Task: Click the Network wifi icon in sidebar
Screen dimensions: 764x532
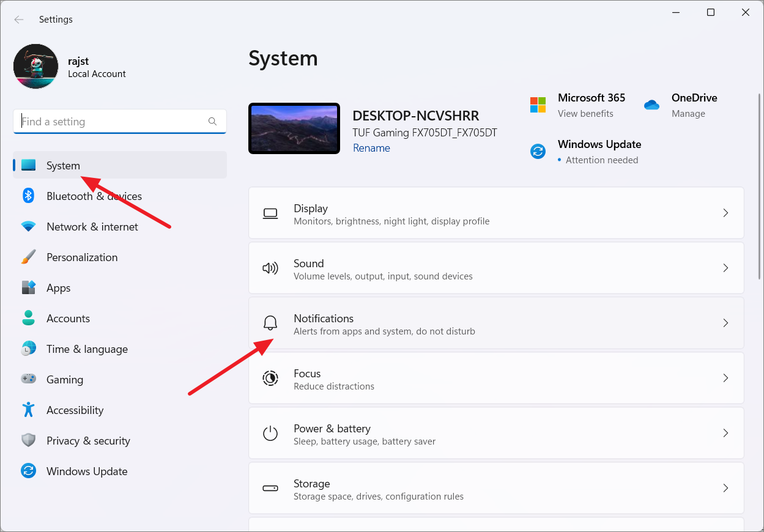Action: [x=29, y=226]
